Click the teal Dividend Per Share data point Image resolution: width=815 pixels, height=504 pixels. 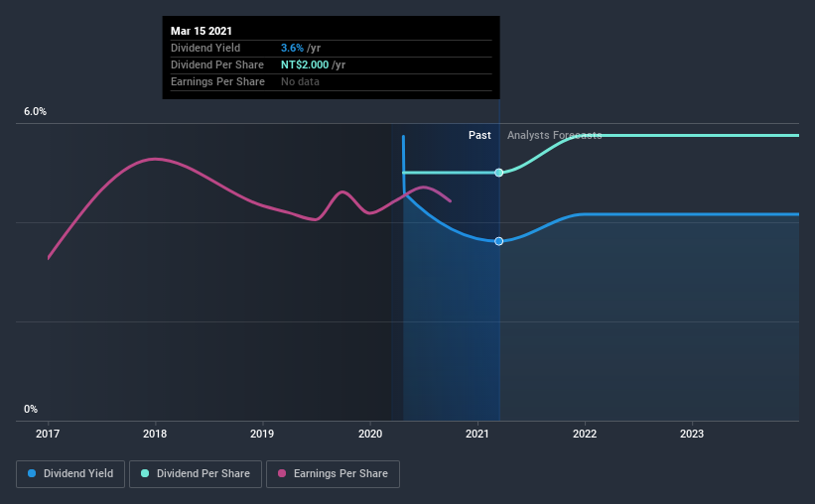point(499,173)
